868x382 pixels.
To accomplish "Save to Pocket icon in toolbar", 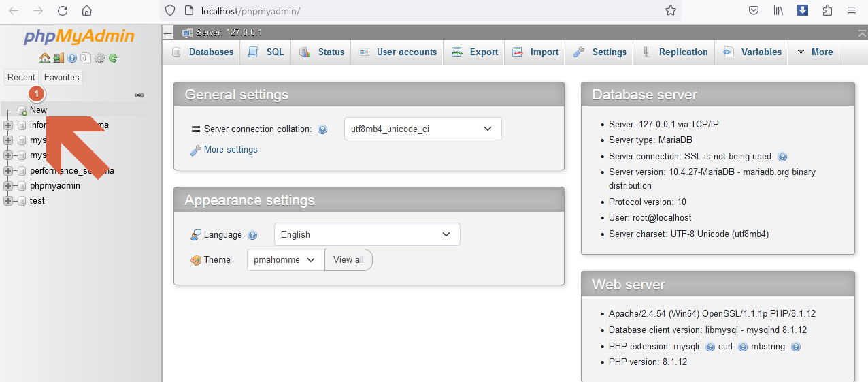I will pos(754,10).
